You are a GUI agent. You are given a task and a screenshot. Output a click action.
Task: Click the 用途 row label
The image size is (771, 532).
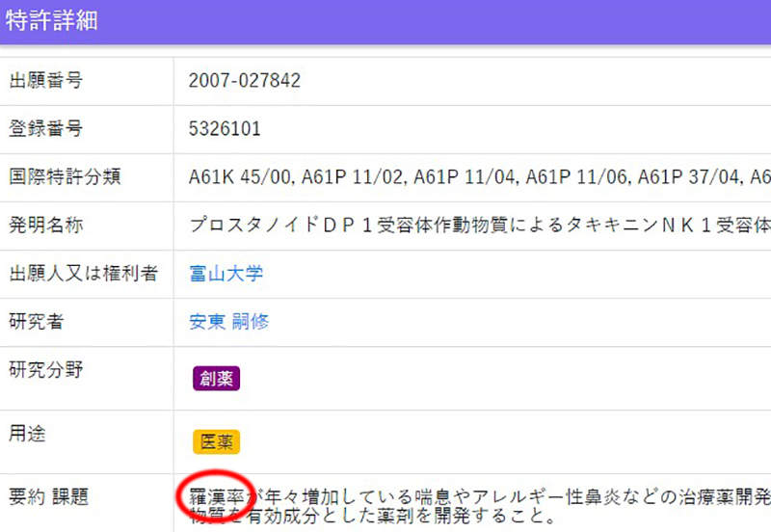click(27, 434)
